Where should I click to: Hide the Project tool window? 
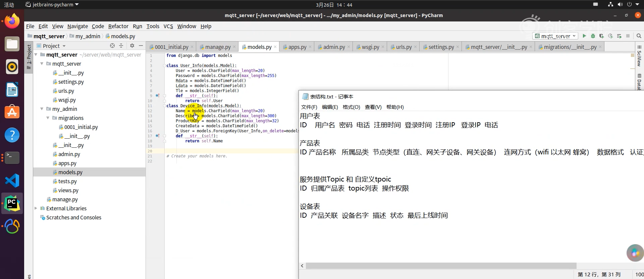pyautogui.click(x=141, y=46)
